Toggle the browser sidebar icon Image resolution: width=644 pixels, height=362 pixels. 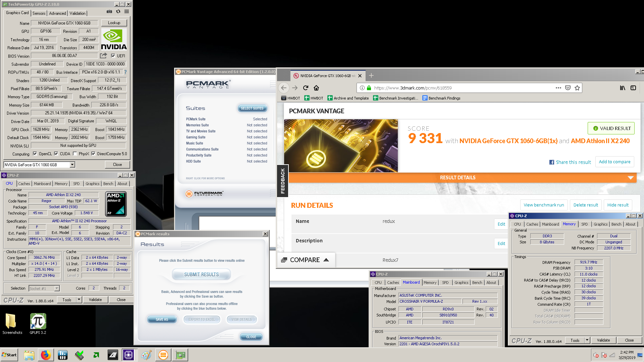tap(633, 88)
